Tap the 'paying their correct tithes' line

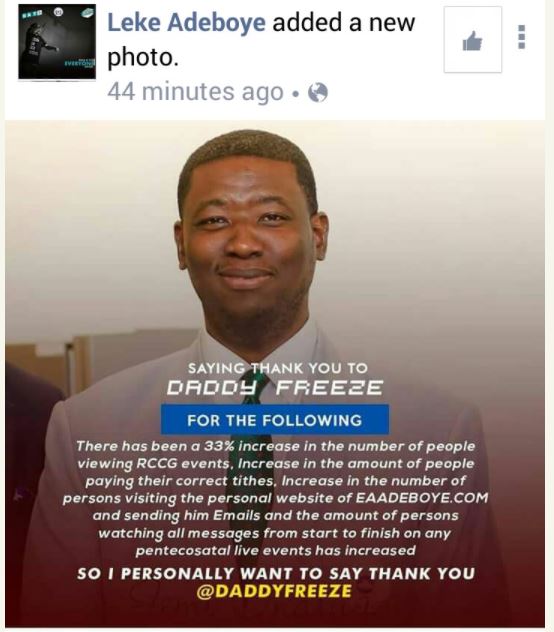click(179, 481)
